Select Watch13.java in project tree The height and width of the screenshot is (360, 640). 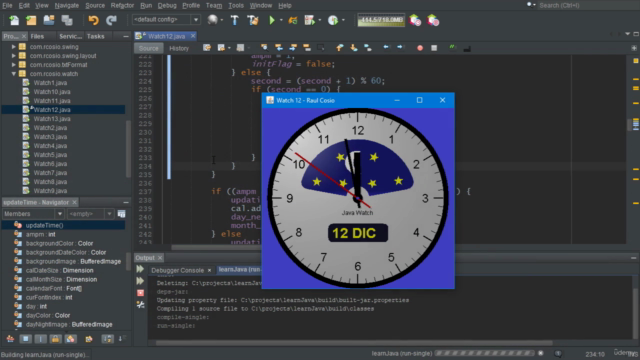point(52,119)
